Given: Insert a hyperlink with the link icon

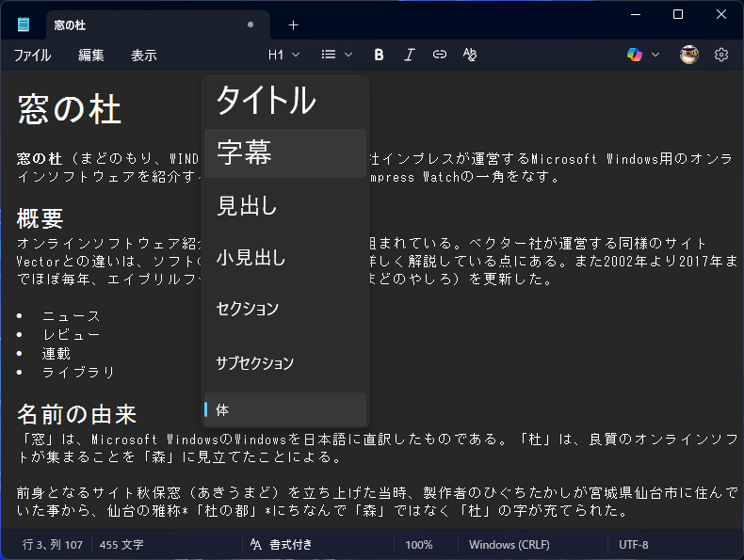Looking at the screenshot, I should tap(440, 55).
